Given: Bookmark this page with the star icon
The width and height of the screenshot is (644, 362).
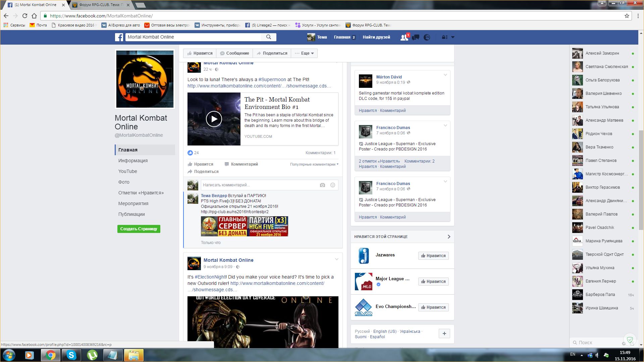Looking at the screenshot, I should pyautogui.click(x=627, y=16).
